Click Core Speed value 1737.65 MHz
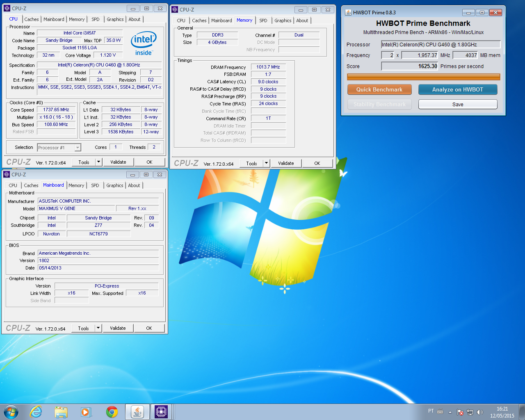This screenshot has height=420, width=525. [56, 110]
